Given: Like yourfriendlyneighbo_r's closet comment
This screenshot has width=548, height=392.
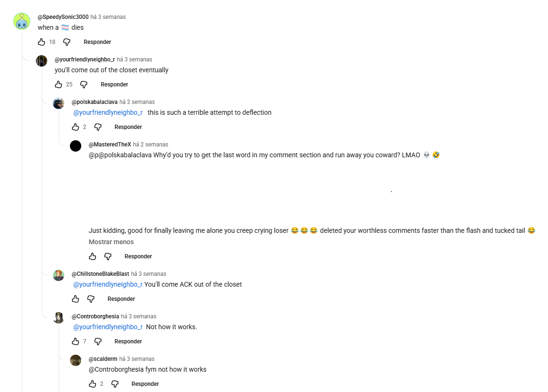Looking at the screenshot, I should pyautogui.click(x=59, y=85).
